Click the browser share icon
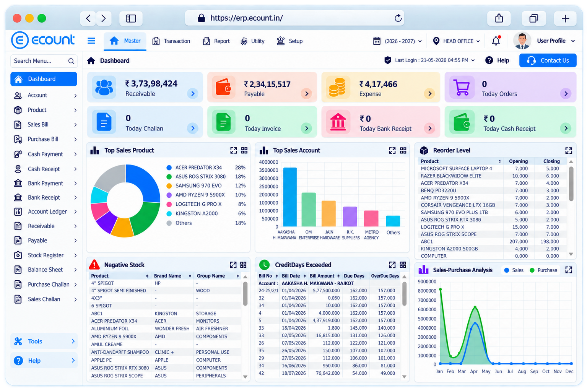The width and height of the screenshot is (587, 392). pyautogui.click(x=499, y=18)
